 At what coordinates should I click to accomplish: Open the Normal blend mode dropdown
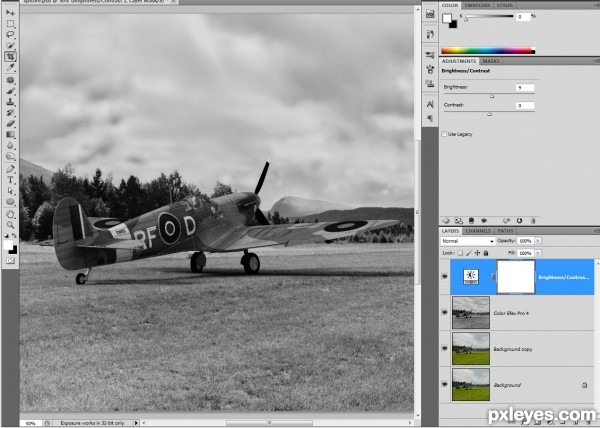click(x=468, y=241)
